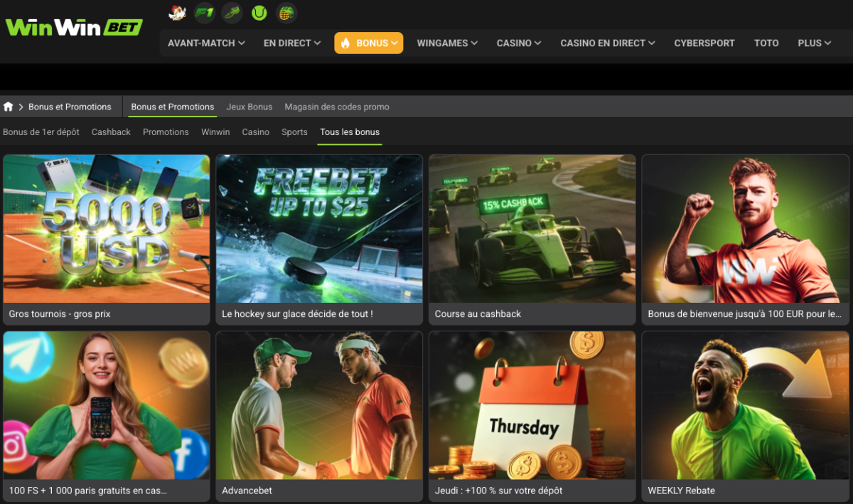Click the chicken game icon
Image resolution: width=853 pixels, height=504 pixels.
click(178, 12)
